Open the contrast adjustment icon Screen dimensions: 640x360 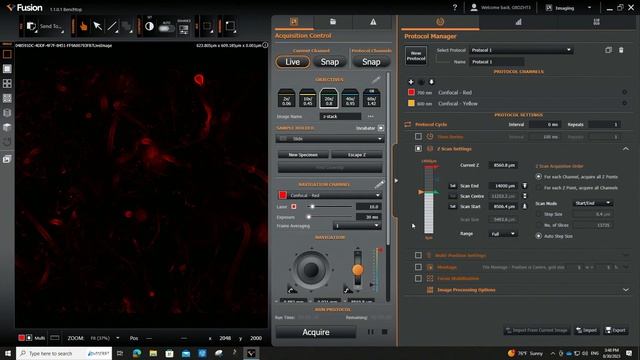pyautogui.click(x=149, y=27)
